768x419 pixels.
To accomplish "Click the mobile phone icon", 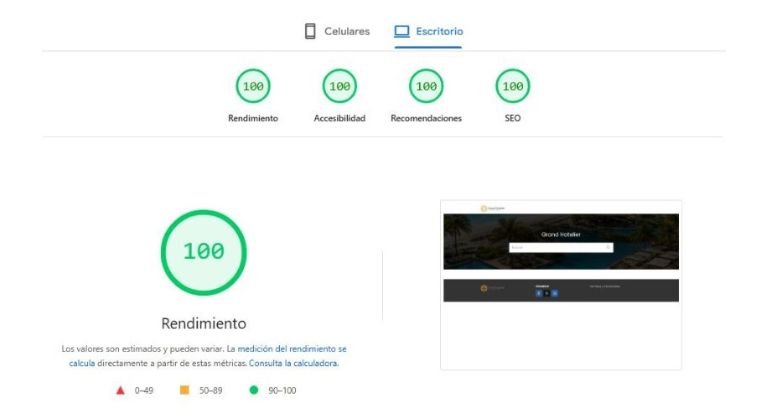I will (x=310, y=31).
